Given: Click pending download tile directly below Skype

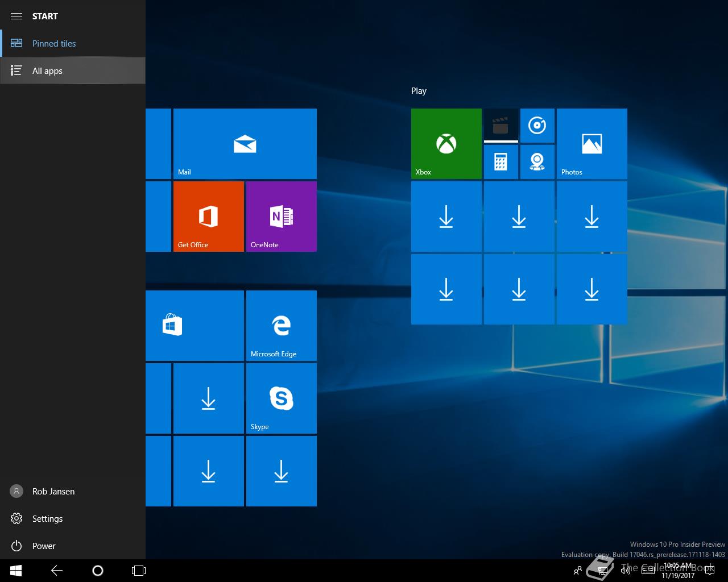Looking at the screenshot, I should (282, 471).
